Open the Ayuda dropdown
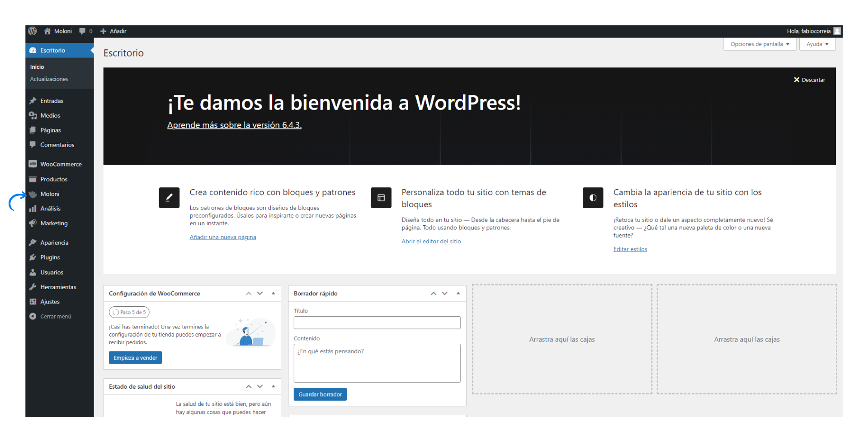Viewport: 868px width, 442px height. click(x=817, y=44)
